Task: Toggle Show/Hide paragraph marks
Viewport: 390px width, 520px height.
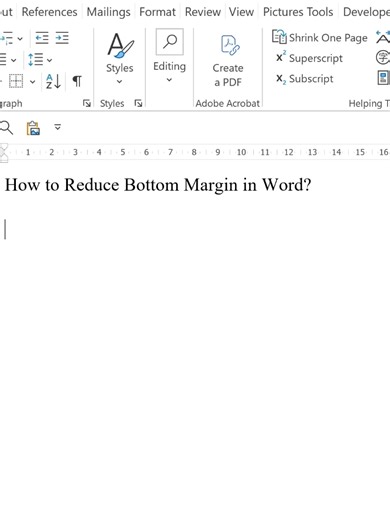Action: pyautogui.click(x=77, y=81)
